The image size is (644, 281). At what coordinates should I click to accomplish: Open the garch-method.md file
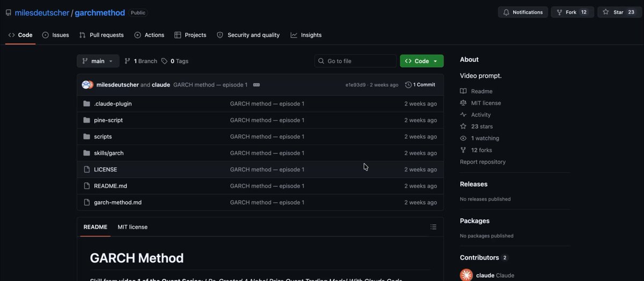click(x=118, y=203)
